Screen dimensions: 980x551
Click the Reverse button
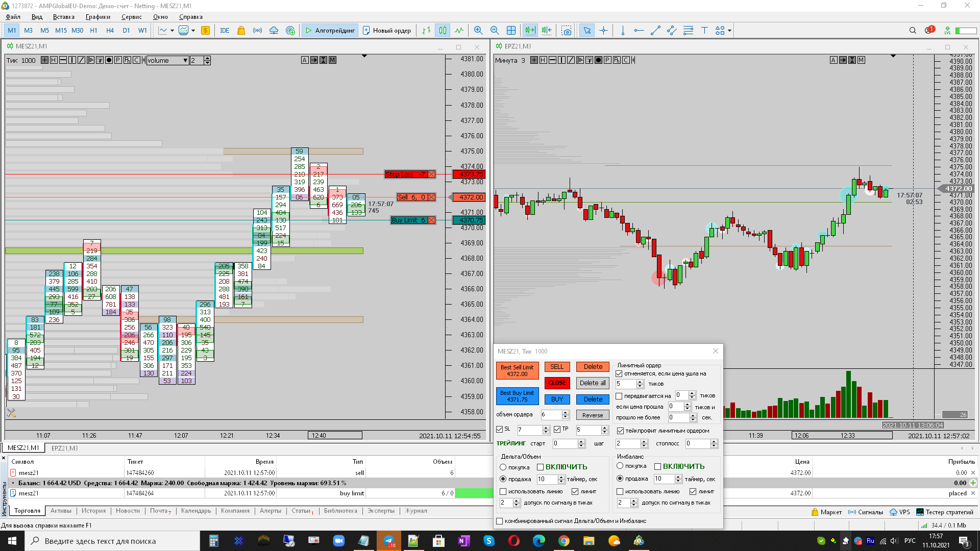tap(592, 415)
